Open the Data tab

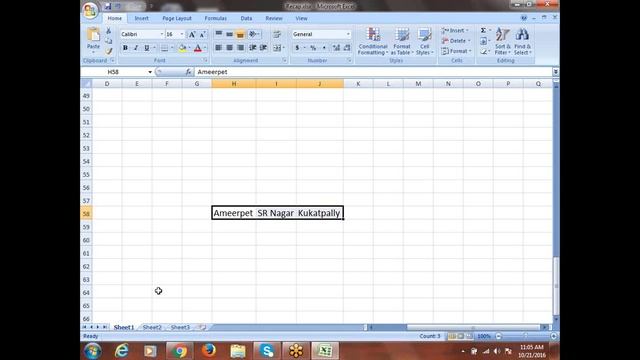pos(246,18)
